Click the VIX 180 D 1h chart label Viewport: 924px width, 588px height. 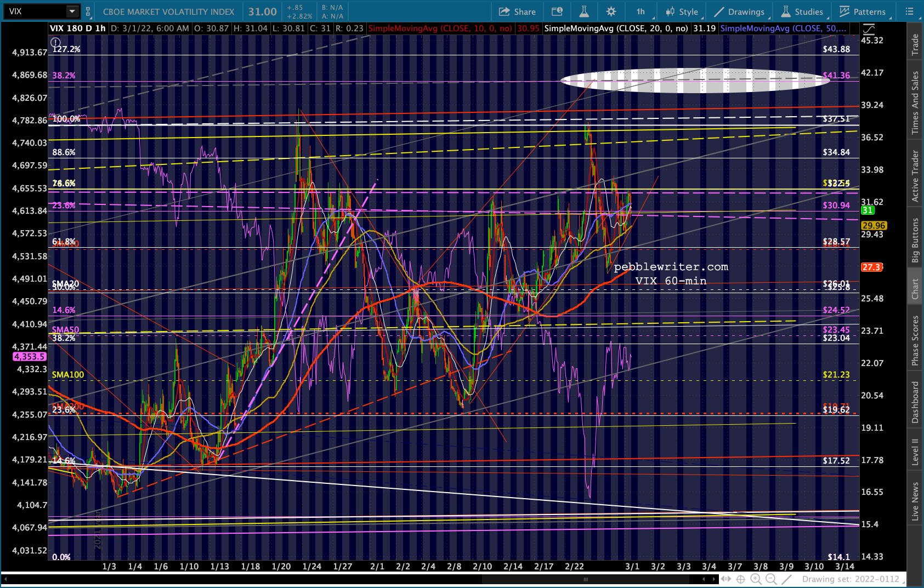[78, 28]
